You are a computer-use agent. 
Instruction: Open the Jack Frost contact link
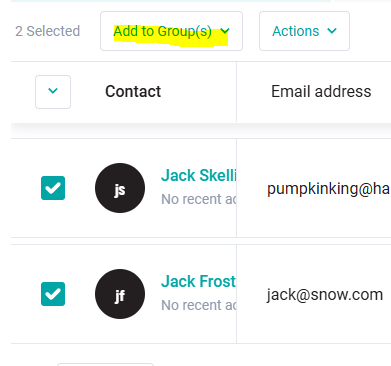199,281
